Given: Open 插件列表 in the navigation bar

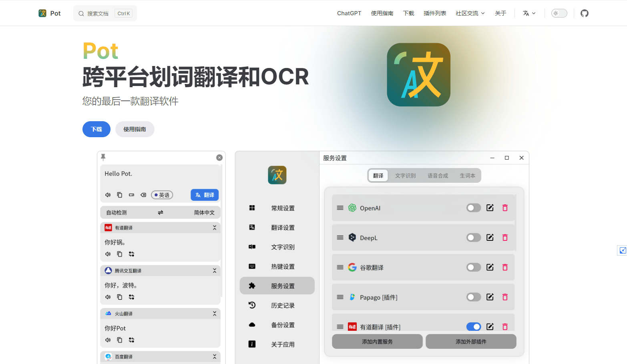Looking at the screenshot, I should point(435,13).
